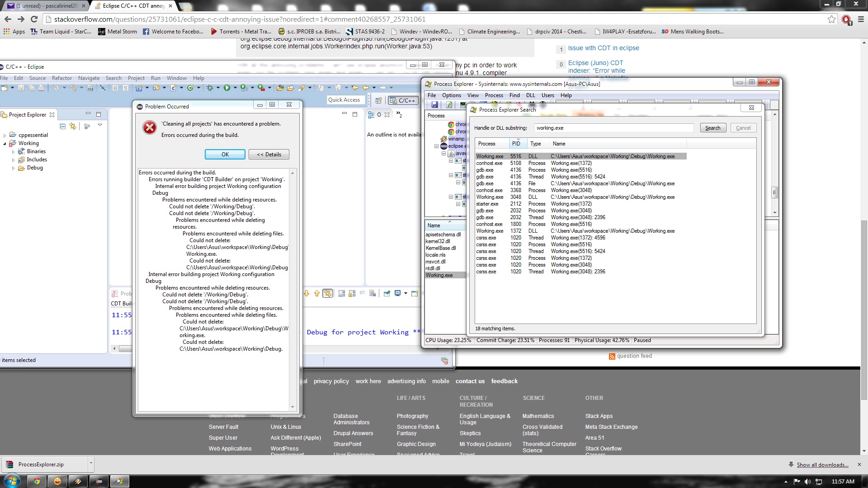
Task: Pin the Console view
Action: (387, 294)
